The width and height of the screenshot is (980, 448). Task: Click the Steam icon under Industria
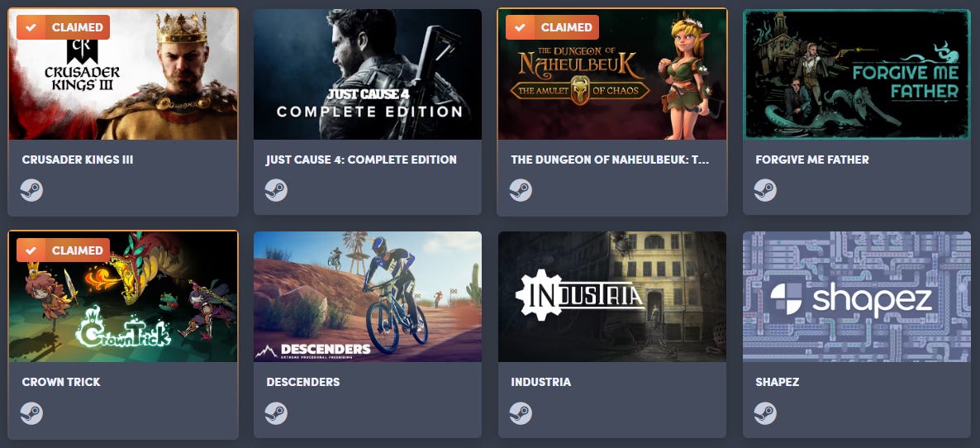(521, 413)
